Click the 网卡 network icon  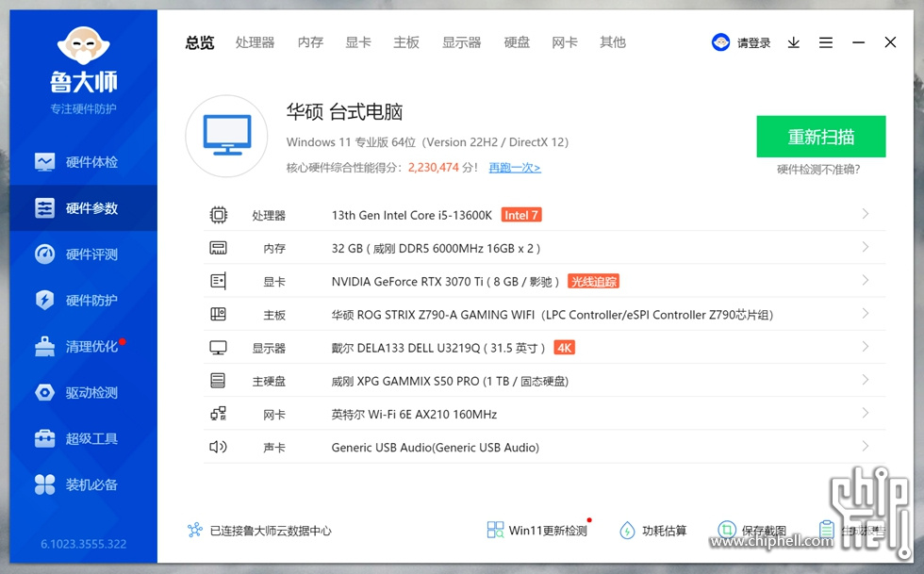[218, 414]
